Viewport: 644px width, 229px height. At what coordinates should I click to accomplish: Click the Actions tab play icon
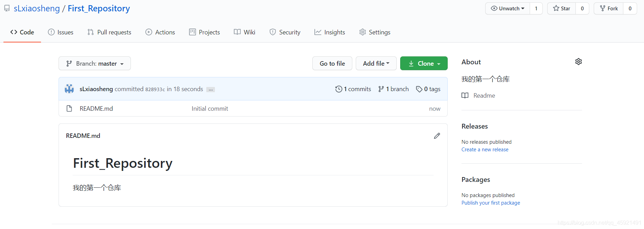tap(149, 32)
